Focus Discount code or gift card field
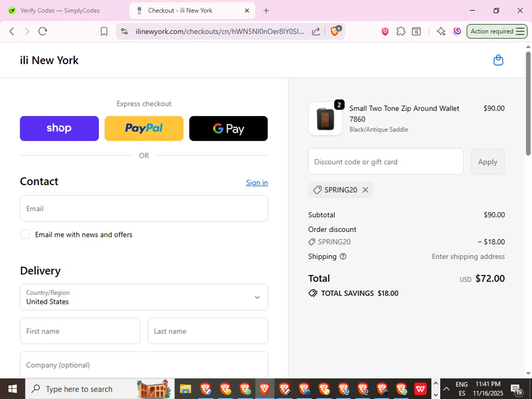Image resolution: width=532 pixels, height=399 pixels. pyautogui.click(x=386, y=162)
